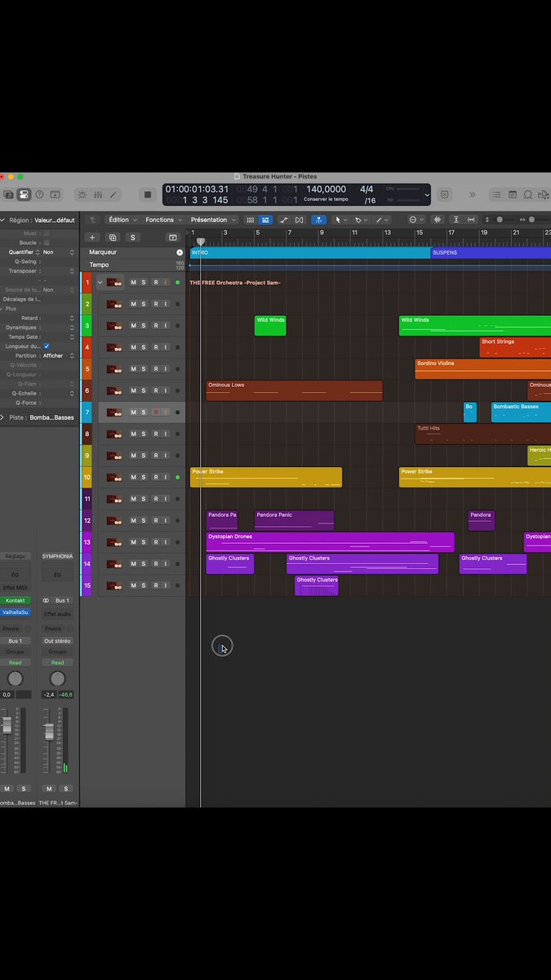Open the Édition menu
Viewport: 551px width, 980px height.
pos(122,220)
